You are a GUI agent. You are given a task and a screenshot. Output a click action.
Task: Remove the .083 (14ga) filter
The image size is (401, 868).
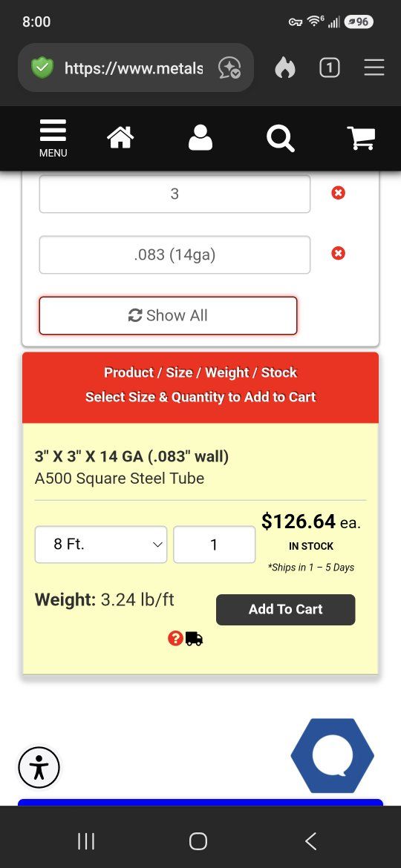click(338, 253)
